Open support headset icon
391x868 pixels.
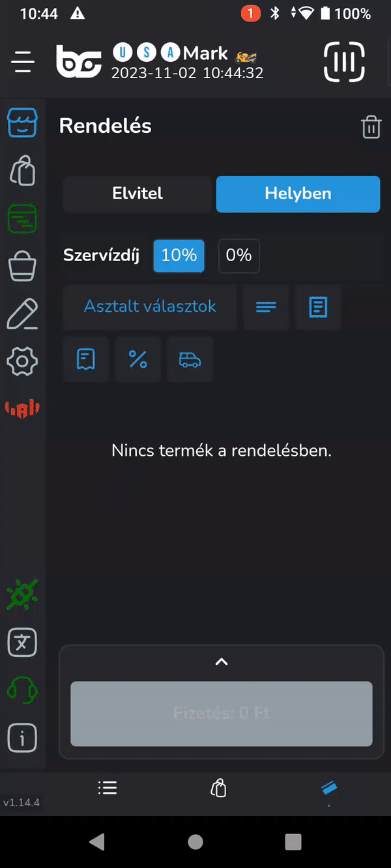pos(22,690)
